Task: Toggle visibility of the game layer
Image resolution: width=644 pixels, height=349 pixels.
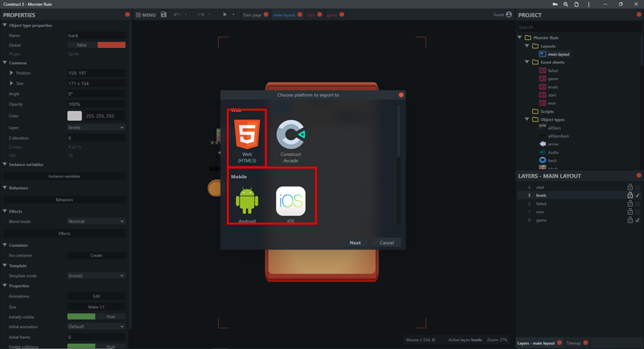Action: tap(638, 220)
